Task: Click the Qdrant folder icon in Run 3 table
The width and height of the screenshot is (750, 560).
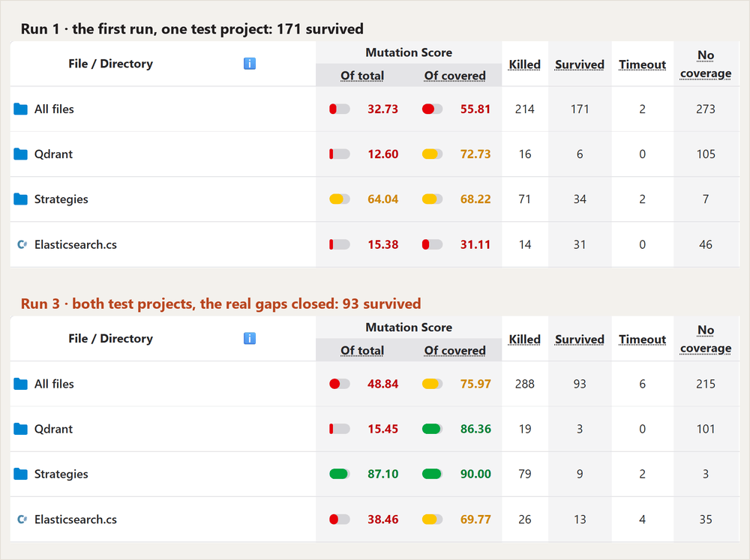Action: tap(20, 429)
